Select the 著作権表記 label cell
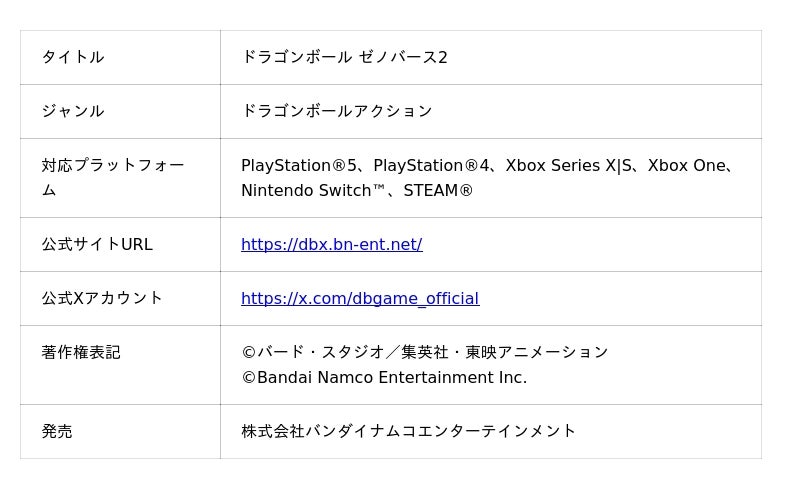800x489 pixels. point(81,353)
